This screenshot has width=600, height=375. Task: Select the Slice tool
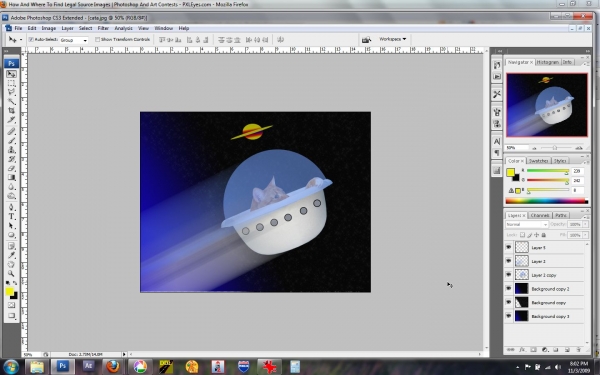[11, 120]
